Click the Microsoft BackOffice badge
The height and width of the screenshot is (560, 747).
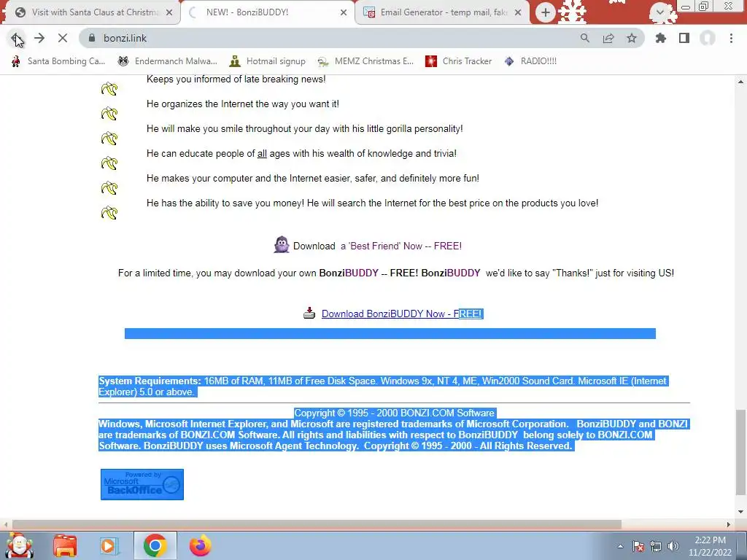(142, 485)
